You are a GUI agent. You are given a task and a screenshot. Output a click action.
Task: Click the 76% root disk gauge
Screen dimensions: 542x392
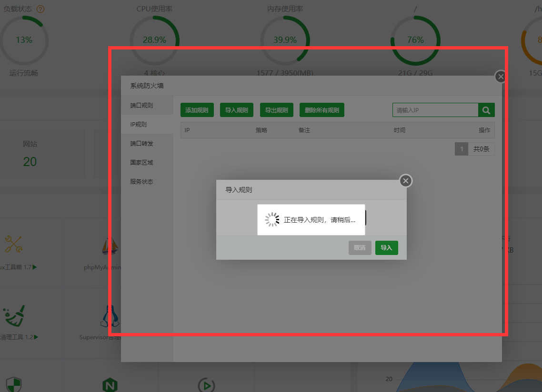(x=415, y=40)
